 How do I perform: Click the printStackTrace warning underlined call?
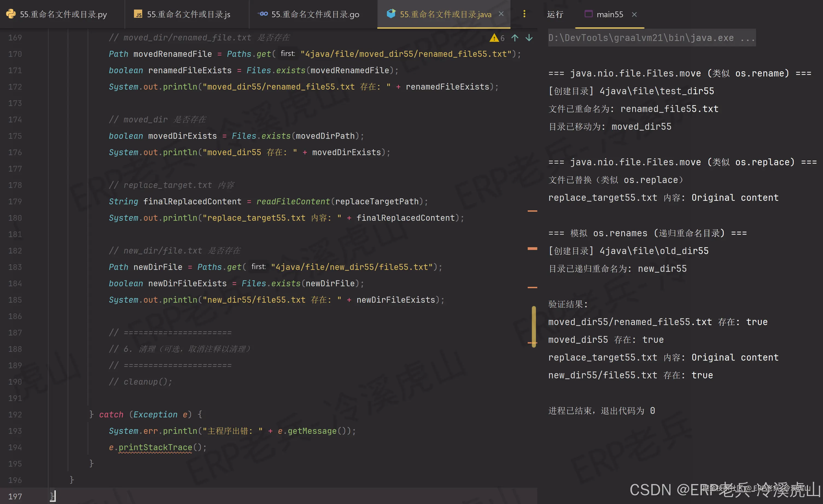(x=155, y=447)
